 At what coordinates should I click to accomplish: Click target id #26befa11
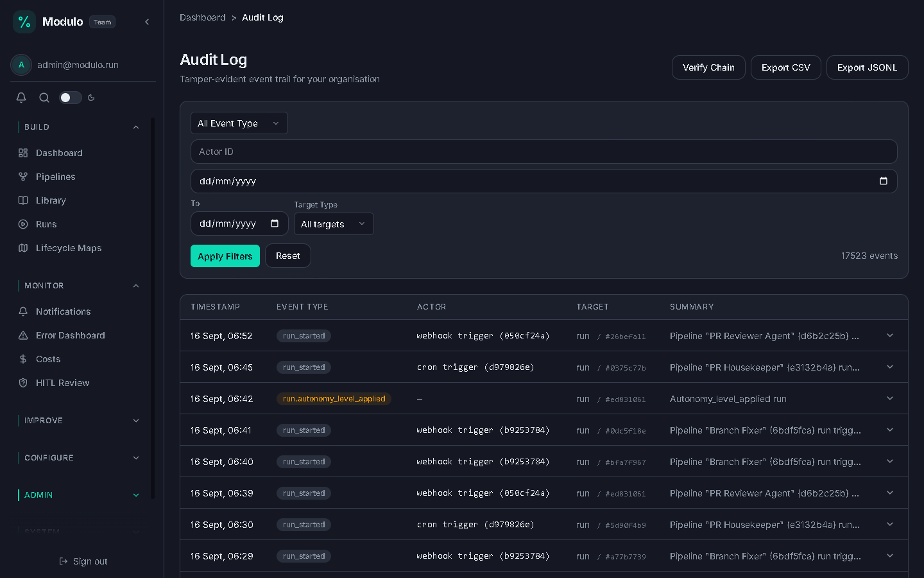626,337
